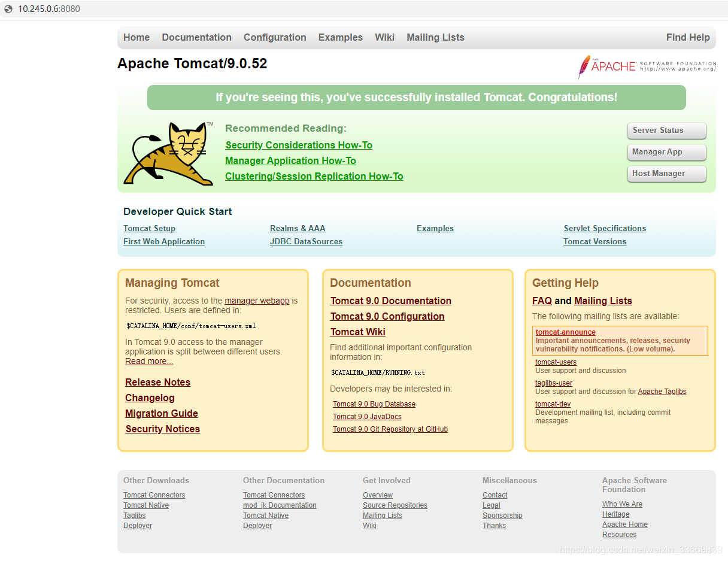Open Deployer link under Other Downloads
The width and height of the screenshot is (728, 561).
tap(138, 526)
